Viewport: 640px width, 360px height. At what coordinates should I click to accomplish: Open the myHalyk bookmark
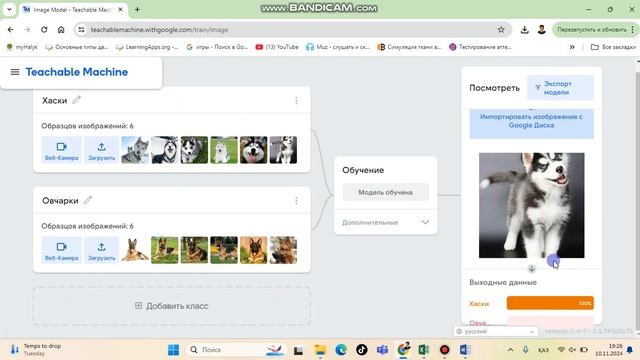[x=22, y=47]
